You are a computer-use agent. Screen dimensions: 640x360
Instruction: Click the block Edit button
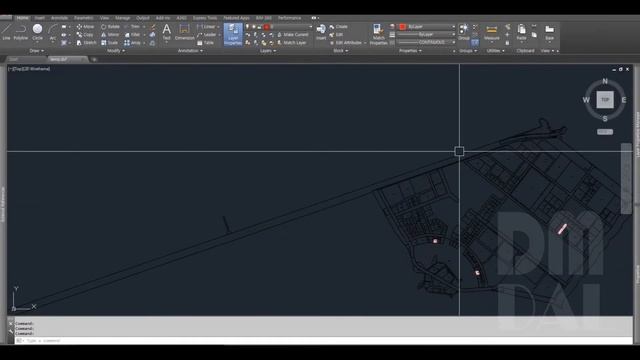point(336,35)
